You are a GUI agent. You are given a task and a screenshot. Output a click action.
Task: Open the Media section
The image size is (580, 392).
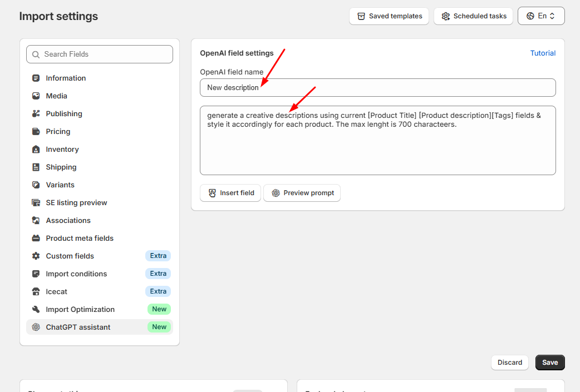pos(100,96)
